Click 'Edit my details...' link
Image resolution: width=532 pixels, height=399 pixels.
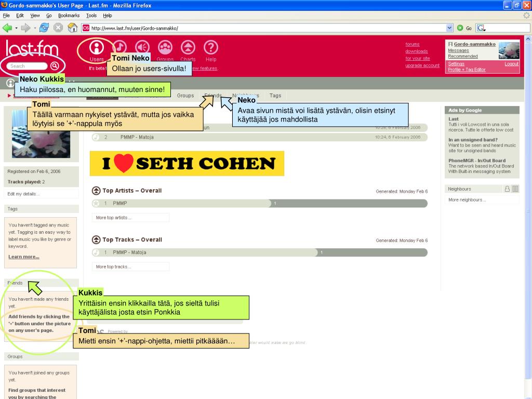(23, 194)
